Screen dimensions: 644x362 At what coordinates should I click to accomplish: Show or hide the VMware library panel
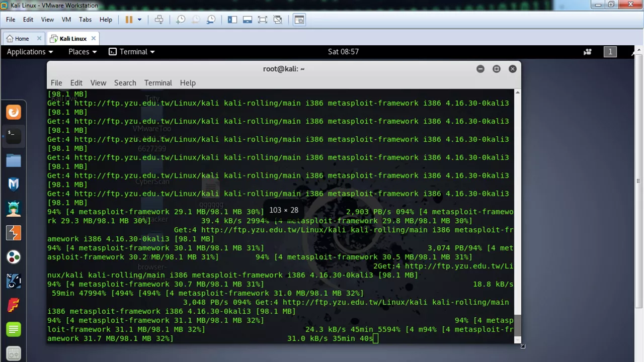(x=232, y=20)
